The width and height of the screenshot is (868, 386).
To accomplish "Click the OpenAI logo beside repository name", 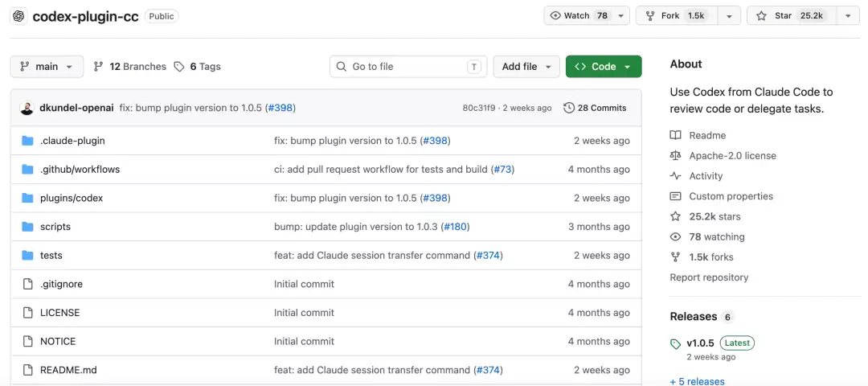I will 18,16.
